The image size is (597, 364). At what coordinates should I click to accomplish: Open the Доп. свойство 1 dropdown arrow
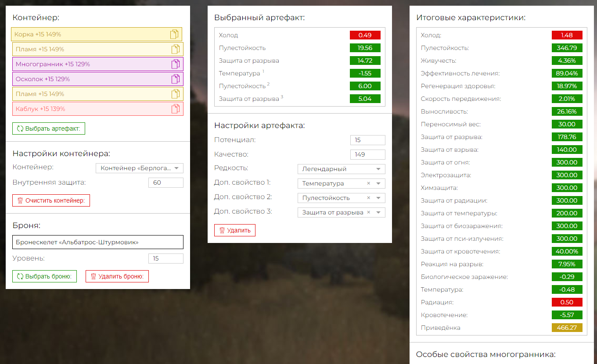[x=378, y=183]
